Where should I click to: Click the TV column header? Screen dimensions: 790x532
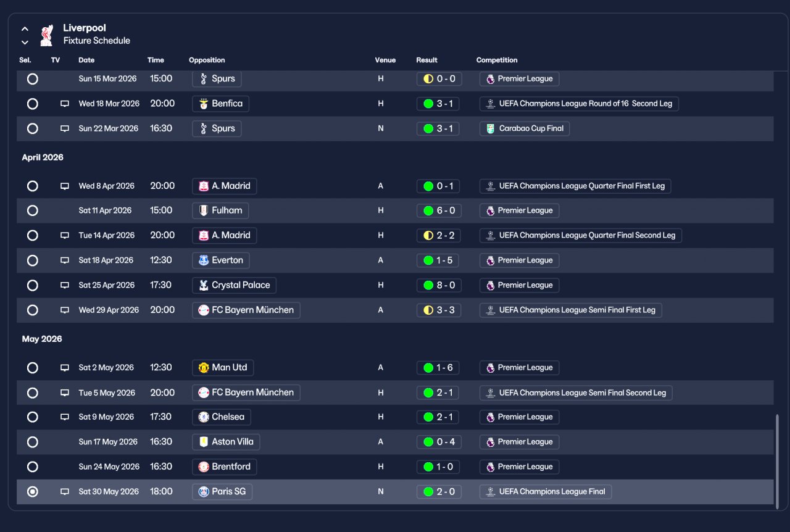[56, 60]
